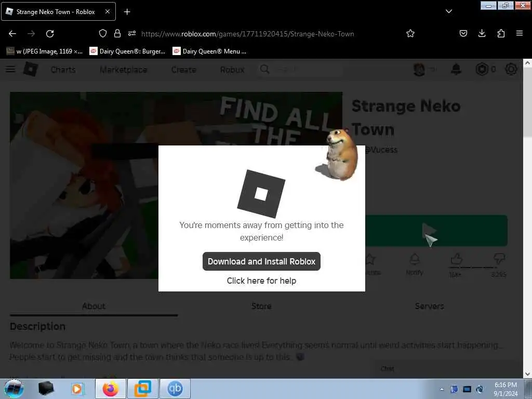The height and width of the screenshot is (399, 532).
Task: Switch to the Servers tab
Action: [429, 306]
